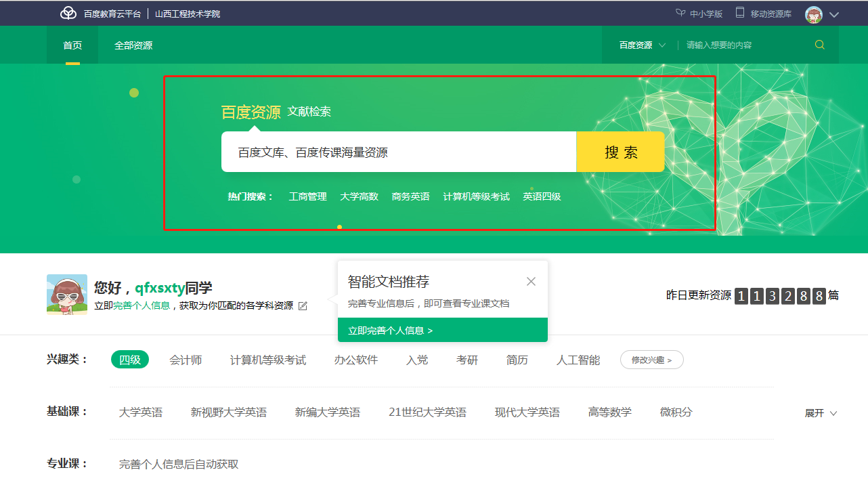Image resolution: width=868 pixels, height=491 pixels.
Task: Select the 会计师 interest tag
Action: [x=186, y=360]
